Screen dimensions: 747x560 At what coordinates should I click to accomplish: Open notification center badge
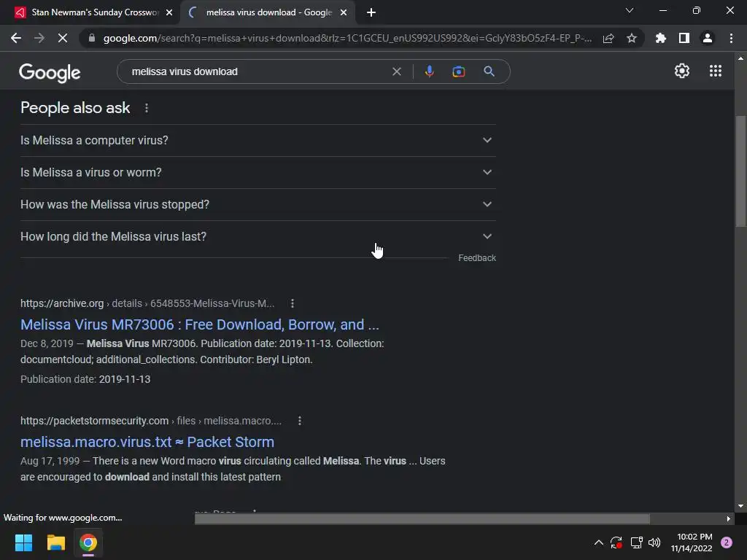727,542
